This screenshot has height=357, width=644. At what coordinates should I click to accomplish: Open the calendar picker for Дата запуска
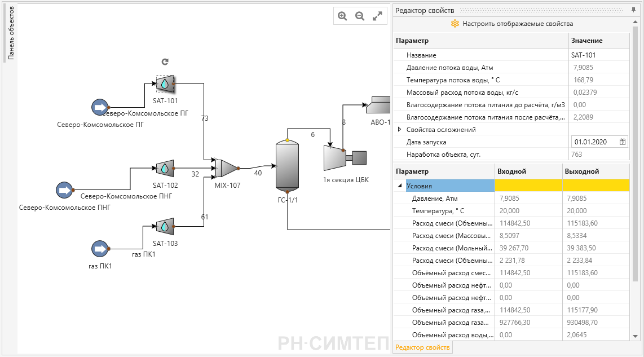(622, 142)
